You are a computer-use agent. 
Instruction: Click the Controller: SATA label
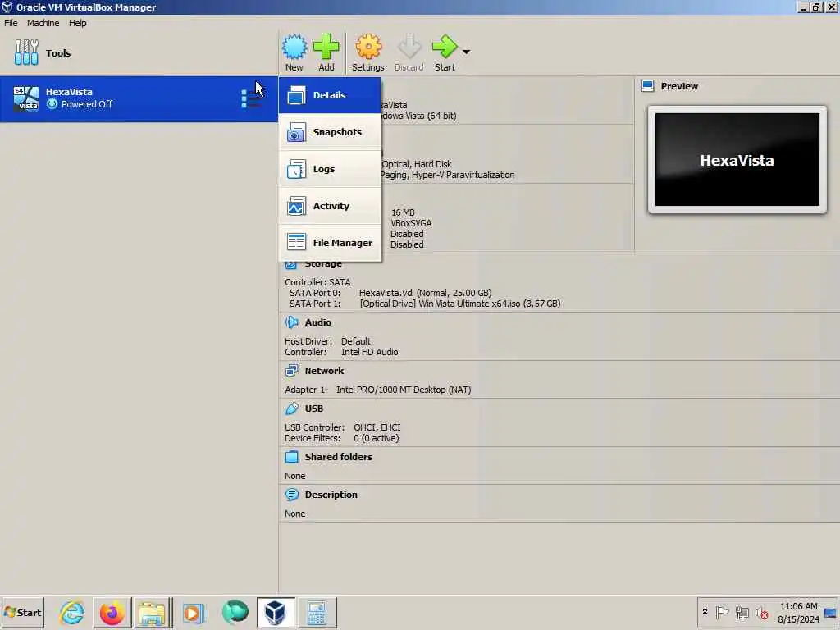click(x=317, y=282)
